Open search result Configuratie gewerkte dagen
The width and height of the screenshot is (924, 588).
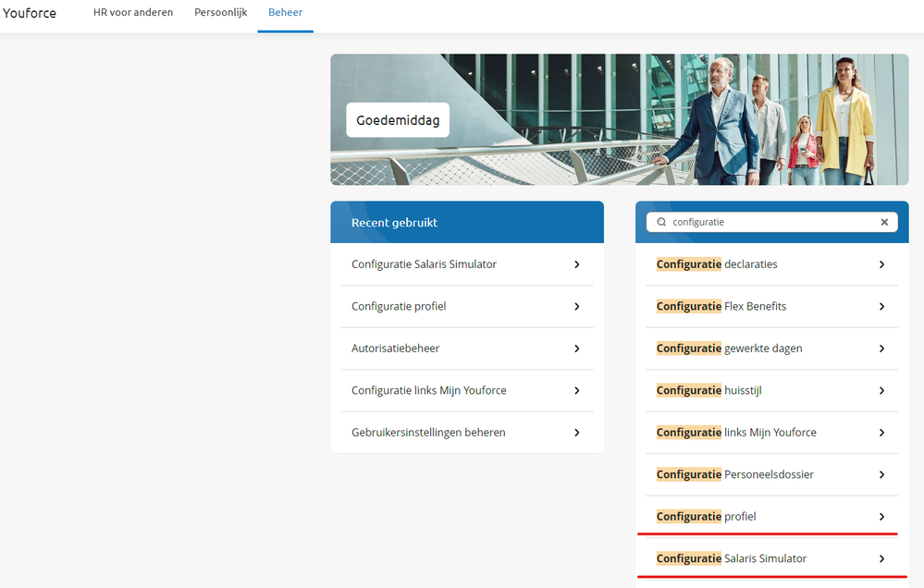772,349
